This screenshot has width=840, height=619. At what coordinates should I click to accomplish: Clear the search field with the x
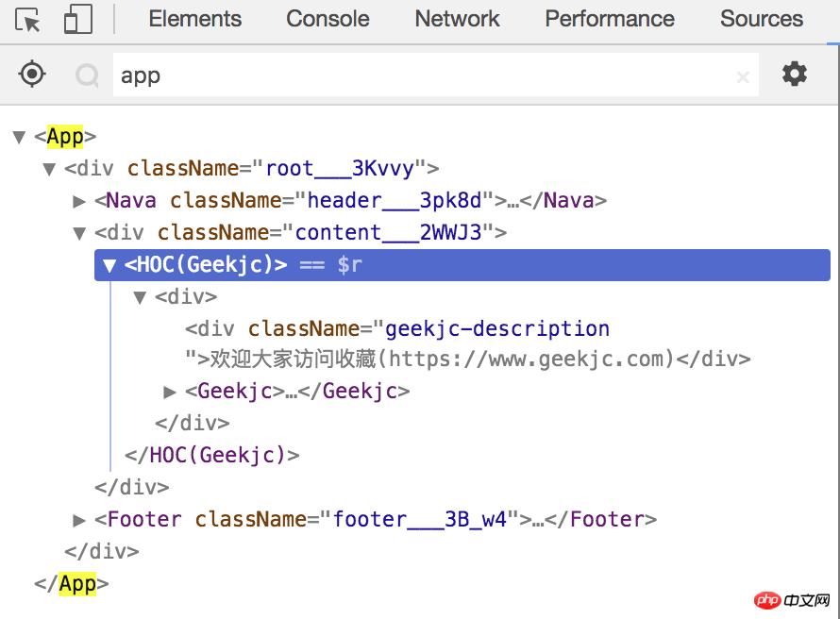pyautogui.click(x=743, y=77)
